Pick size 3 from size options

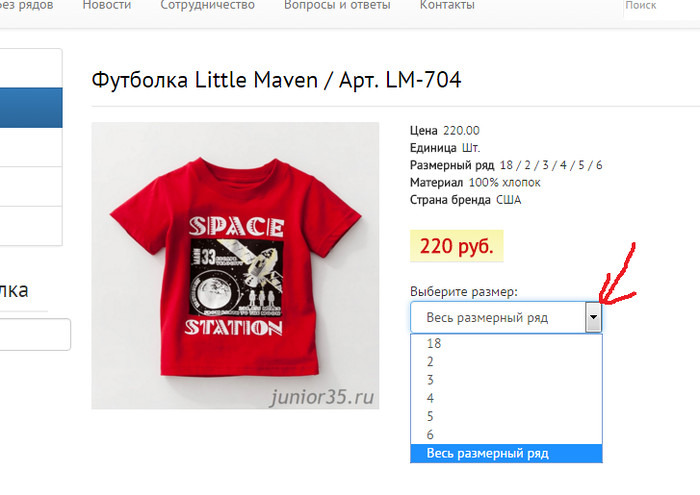click(430, 380)
